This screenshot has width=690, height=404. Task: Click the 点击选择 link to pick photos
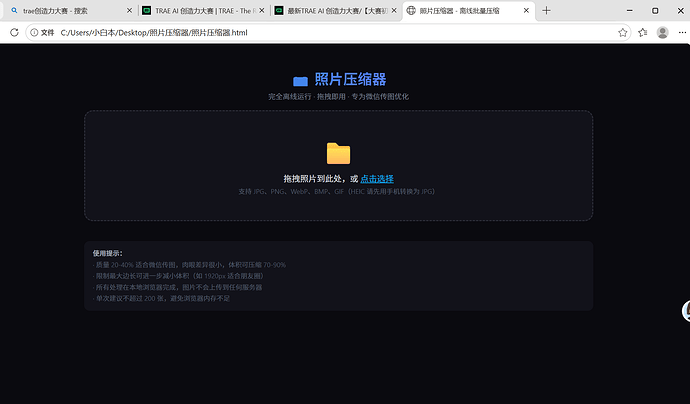377,179
